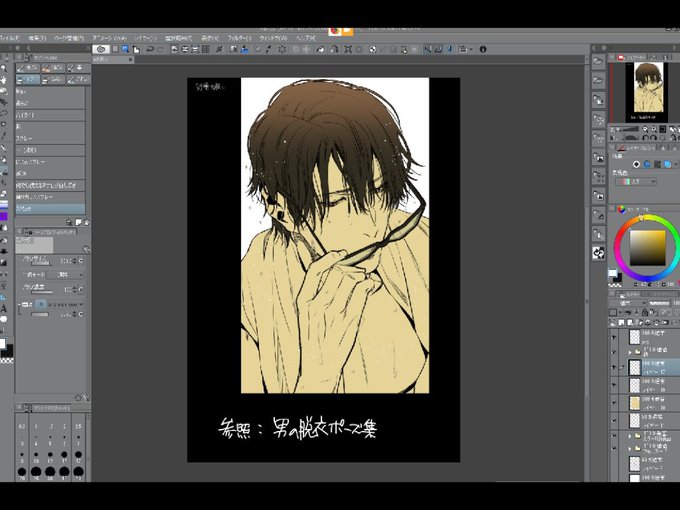
Task: Click inside the color square in the color wheel
Action: (647, 248)
